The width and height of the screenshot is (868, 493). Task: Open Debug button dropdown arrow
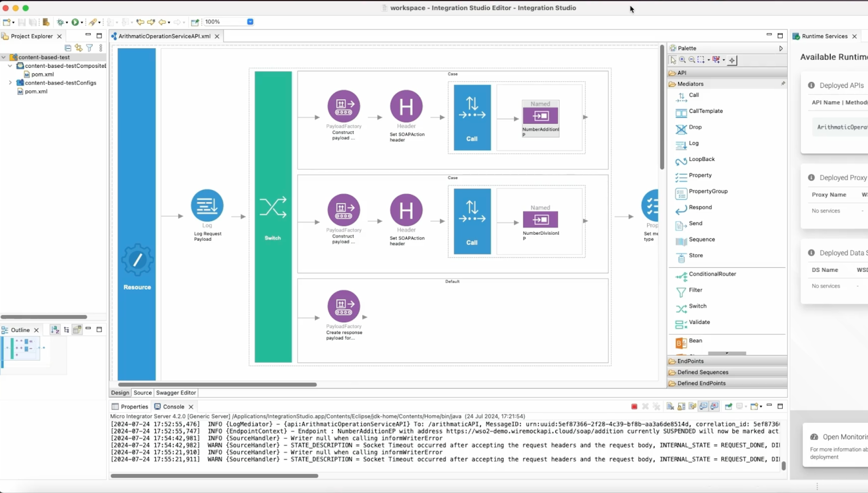pos(67,23)
